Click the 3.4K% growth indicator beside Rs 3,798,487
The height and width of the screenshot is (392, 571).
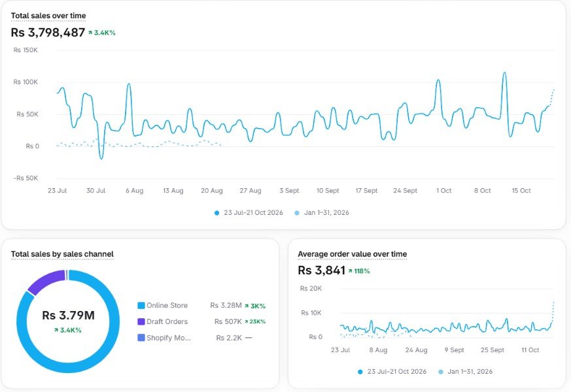(x=102, y=33)
